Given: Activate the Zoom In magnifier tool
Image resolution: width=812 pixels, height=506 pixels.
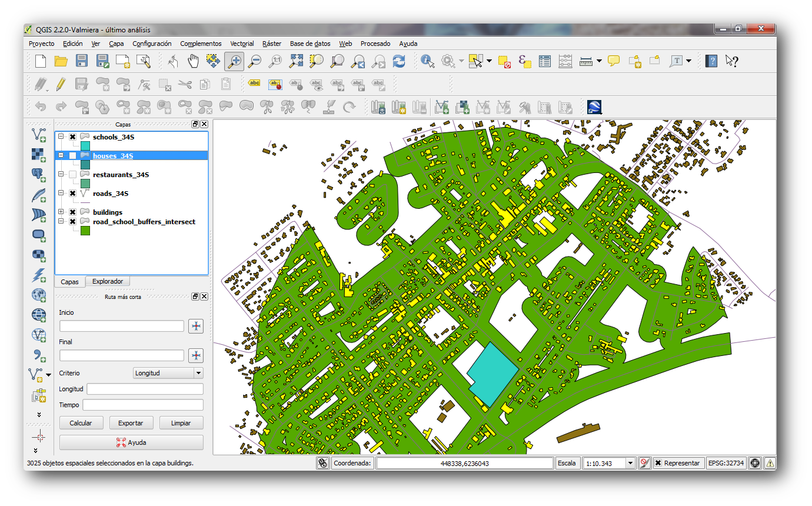Looking at the screenshot, I should click(x=234, y=61).
